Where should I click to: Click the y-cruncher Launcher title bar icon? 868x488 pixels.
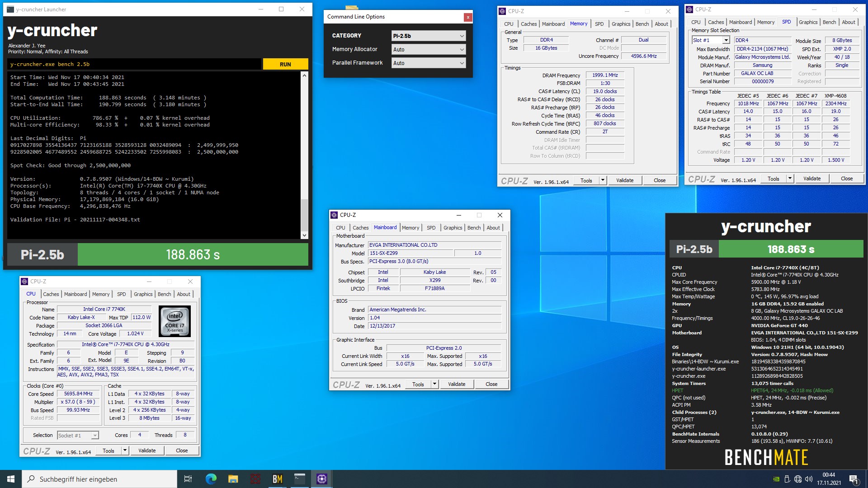[10, 9]
